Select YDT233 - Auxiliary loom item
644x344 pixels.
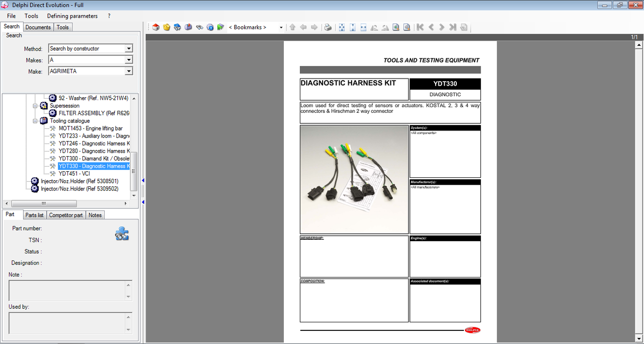tap(94, 136)
